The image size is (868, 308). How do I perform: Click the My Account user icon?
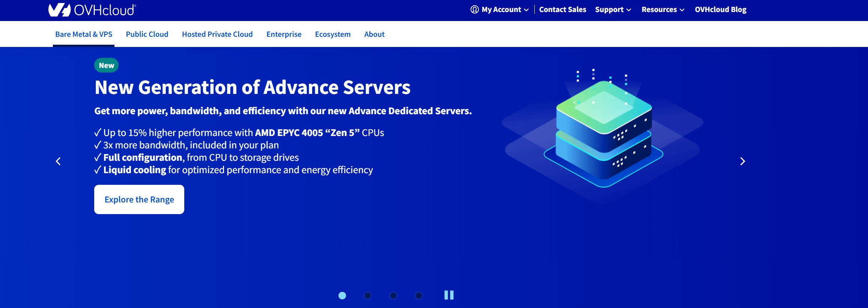(474, 10)
